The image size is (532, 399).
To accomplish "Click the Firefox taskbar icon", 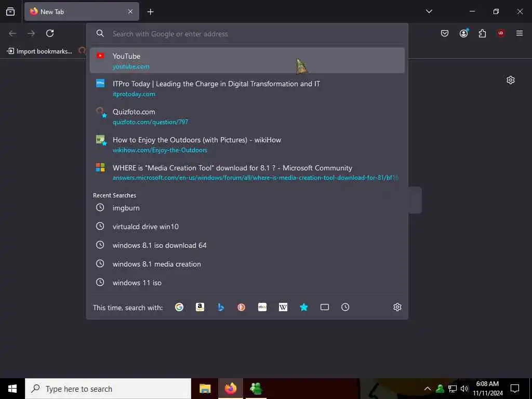I will pyautogui.click(x=230, y=389).
